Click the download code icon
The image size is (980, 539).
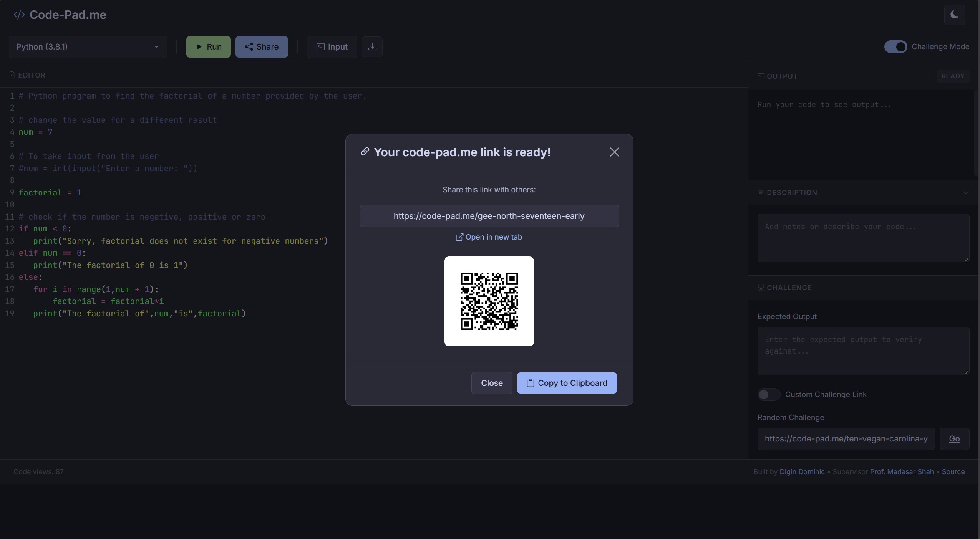(x=371, y=46)
